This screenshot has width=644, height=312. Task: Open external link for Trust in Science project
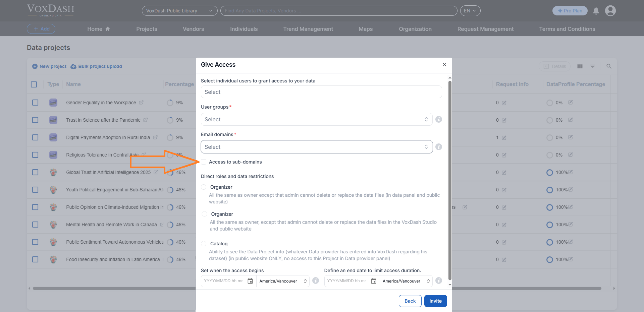146,120
